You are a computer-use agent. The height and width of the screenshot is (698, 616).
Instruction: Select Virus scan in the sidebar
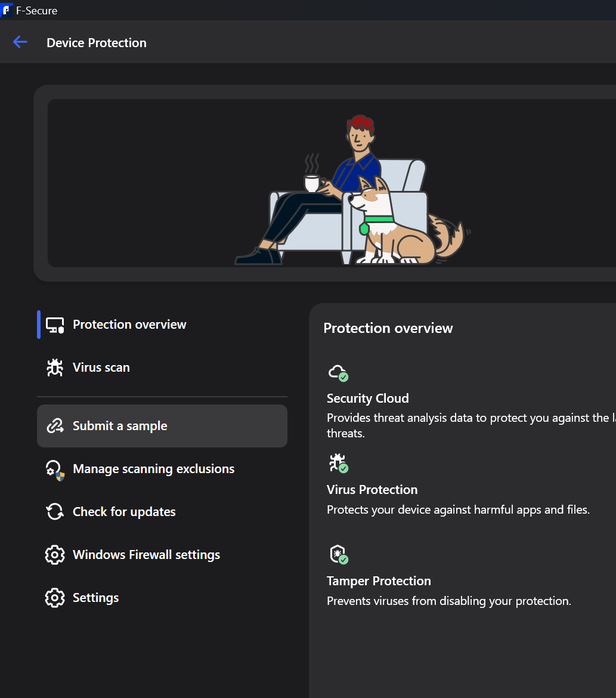[x=101, y=367]
